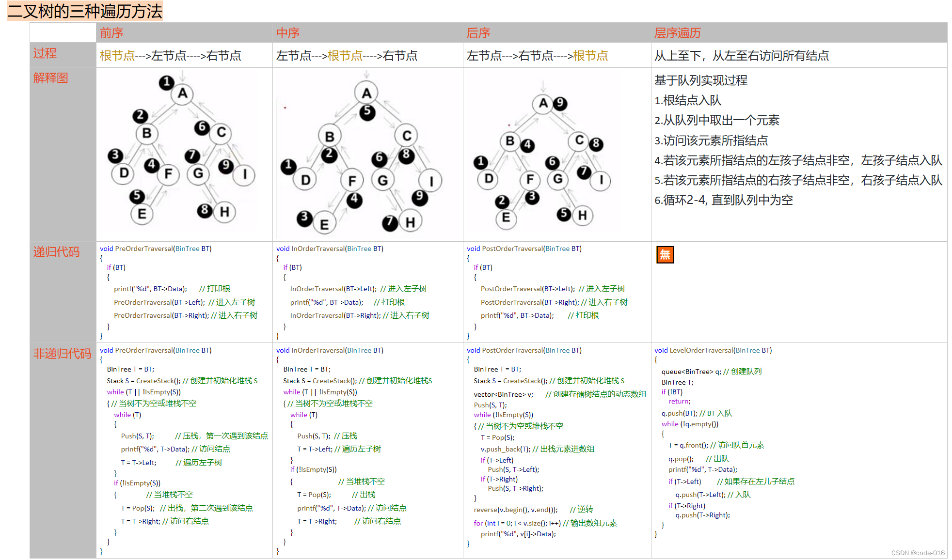
Task: Click node A in the preorder diagram
Action: click(x=182, y=93)
